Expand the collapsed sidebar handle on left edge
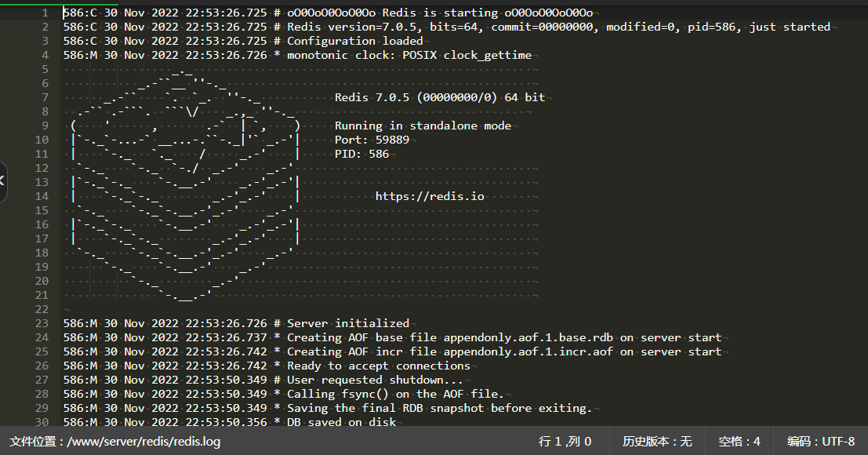The image size is (868, 455). tap(3, 181)
